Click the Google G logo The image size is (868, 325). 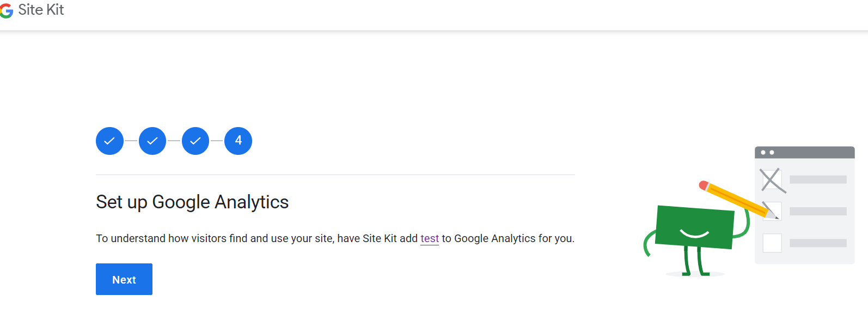click(x=6, y=11)
